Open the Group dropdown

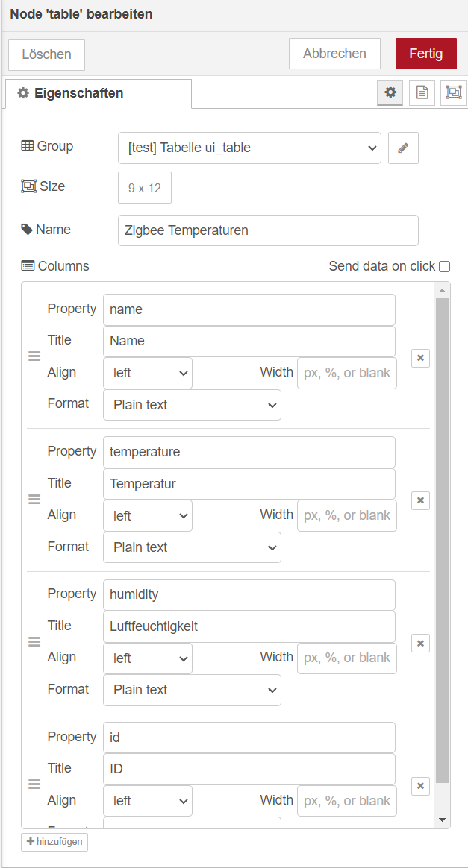(x=249, y=148)
